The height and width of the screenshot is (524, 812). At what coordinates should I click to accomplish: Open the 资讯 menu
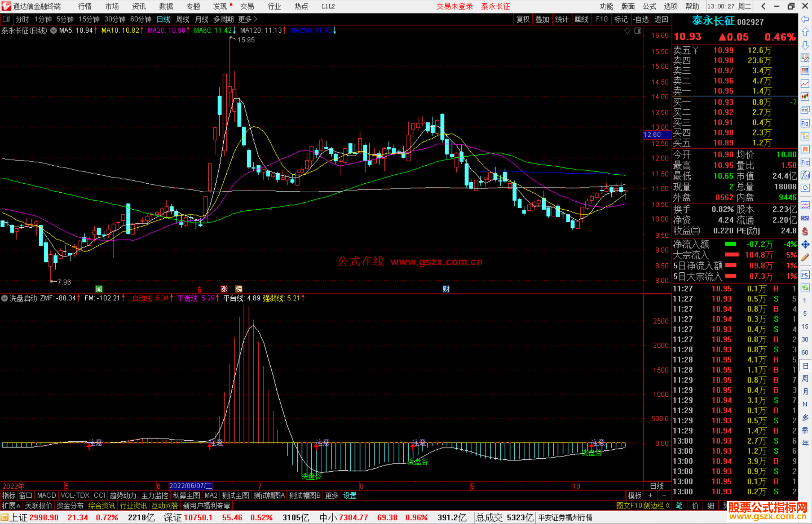[x=139, y=6]
